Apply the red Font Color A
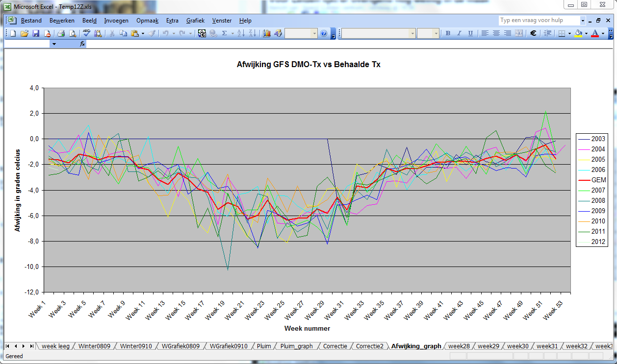Image resolution: width=617 pixels, height=364 pixels. point(595,33)
